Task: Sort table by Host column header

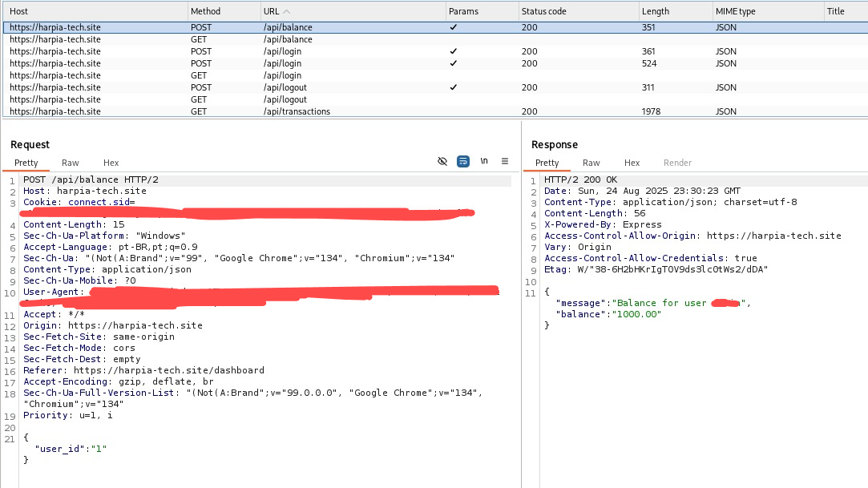Action: click(x=95, y=11)
